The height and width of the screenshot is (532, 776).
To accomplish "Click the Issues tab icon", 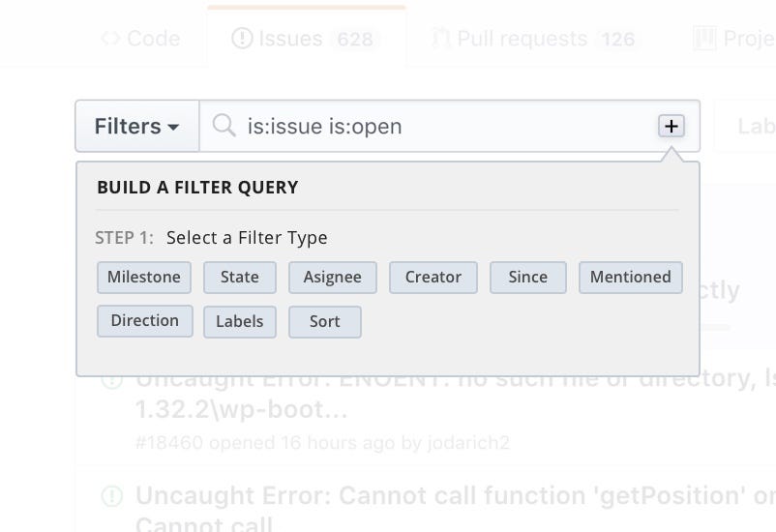I will pos(242,39).
